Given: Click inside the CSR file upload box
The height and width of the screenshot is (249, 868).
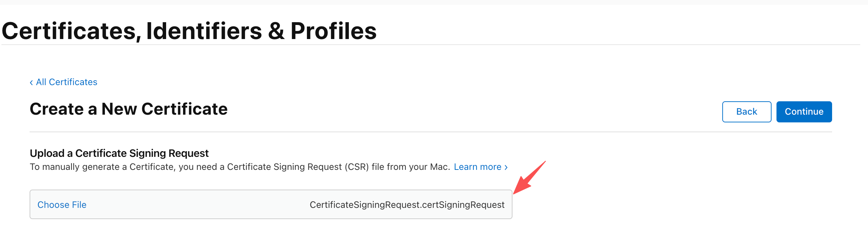Looking at the screenshot, I should (197, 205).
